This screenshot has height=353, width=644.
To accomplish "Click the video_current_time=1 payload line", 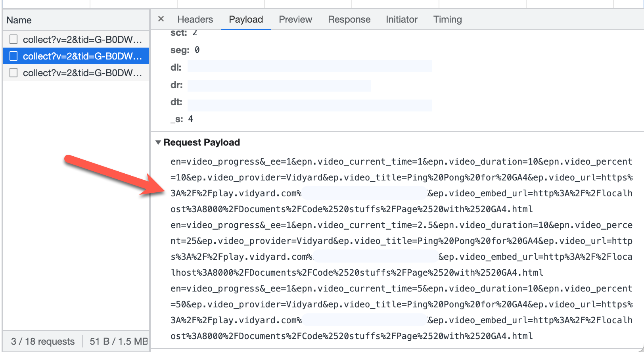I will (x=401, y=161).
